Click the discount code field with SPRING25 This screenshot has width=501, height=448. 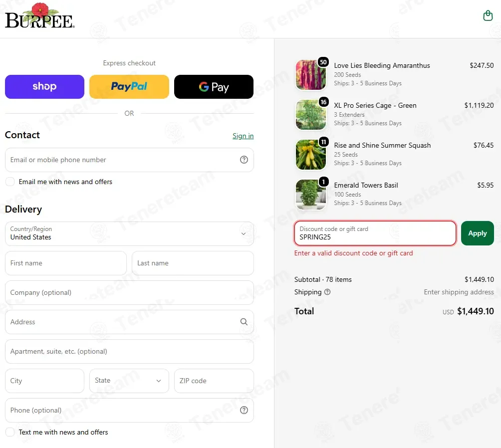point(375,233)
